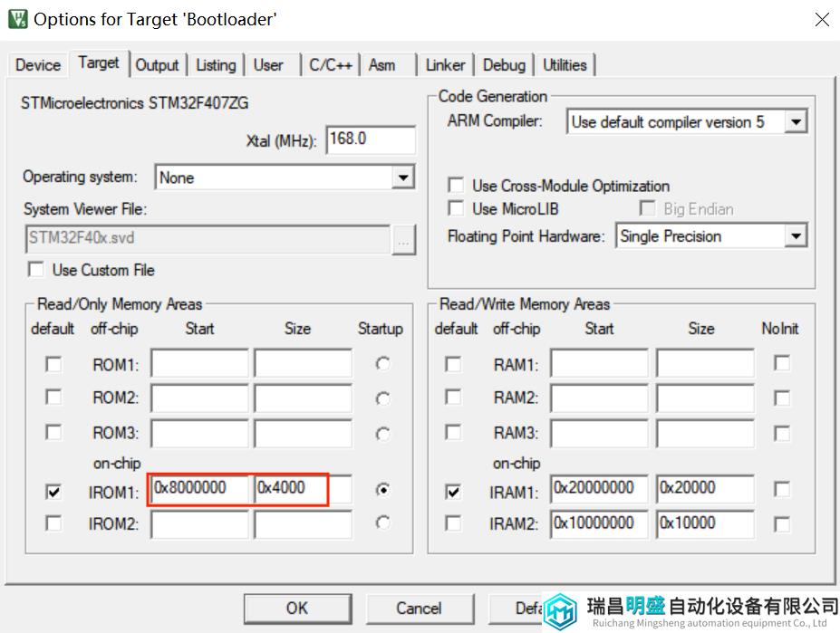
Task: Open the Linker tab
Action: 445,65
